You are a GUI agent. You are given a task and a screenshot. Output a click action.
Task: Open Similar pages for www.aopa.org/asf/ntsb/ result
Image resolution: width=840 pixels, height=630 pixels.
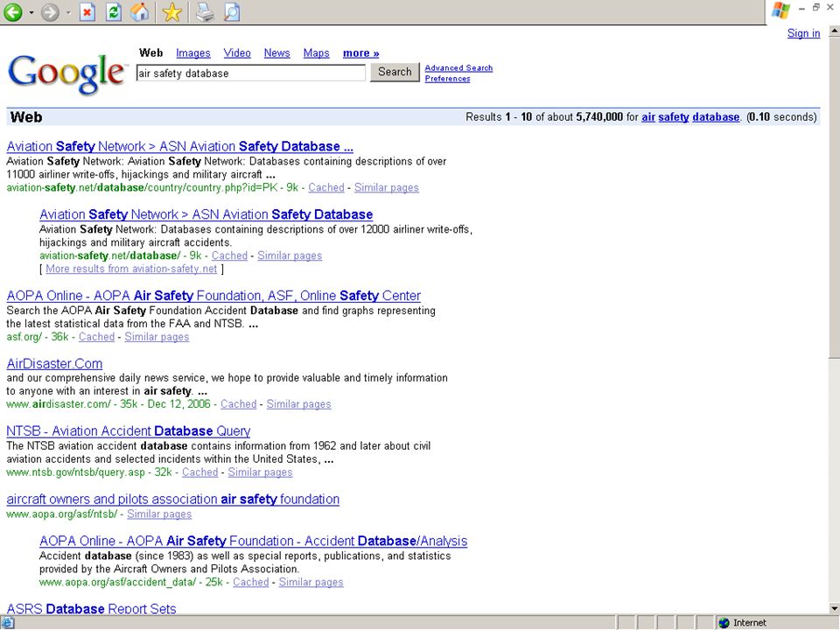(159, 514)
